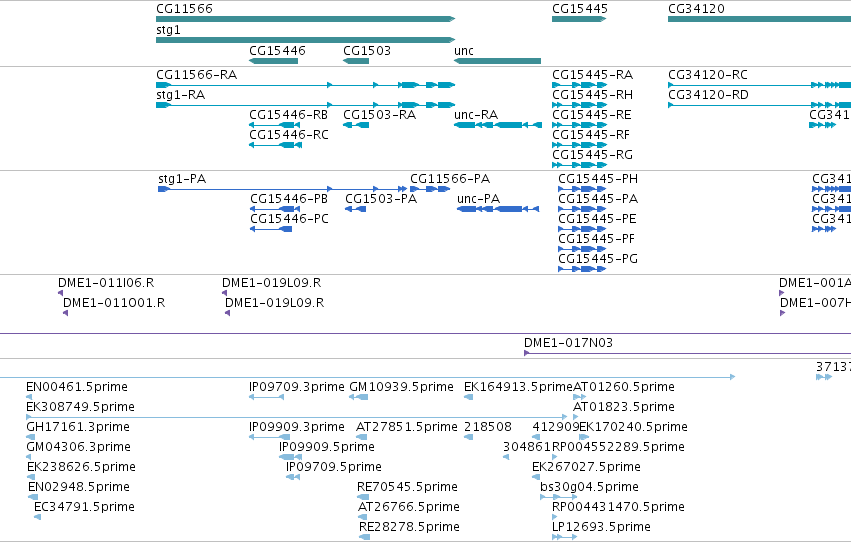Select protein CG15445-PF

pos(596,239)
